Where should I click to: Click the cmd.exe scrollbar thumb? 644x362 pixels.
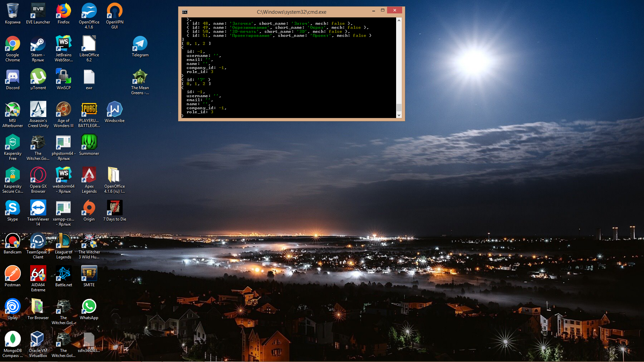click(399, 107)
